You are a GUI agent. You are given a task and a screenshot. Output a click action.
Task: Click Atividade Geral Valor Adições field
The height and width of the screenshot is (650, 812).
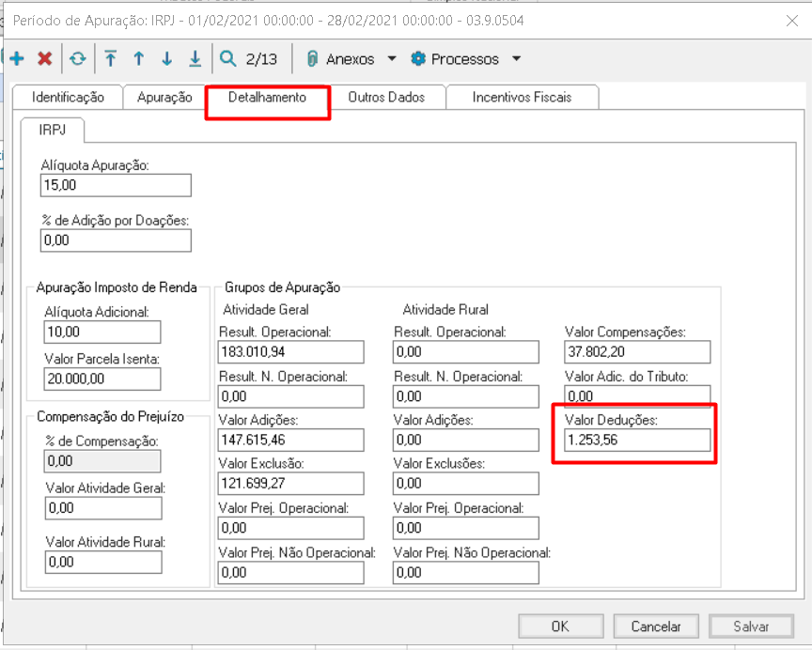[291, 440]
